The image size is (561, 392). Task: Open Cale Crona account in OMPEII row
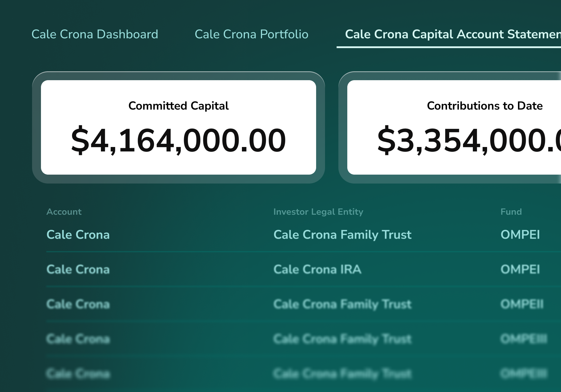coord(78,304)
